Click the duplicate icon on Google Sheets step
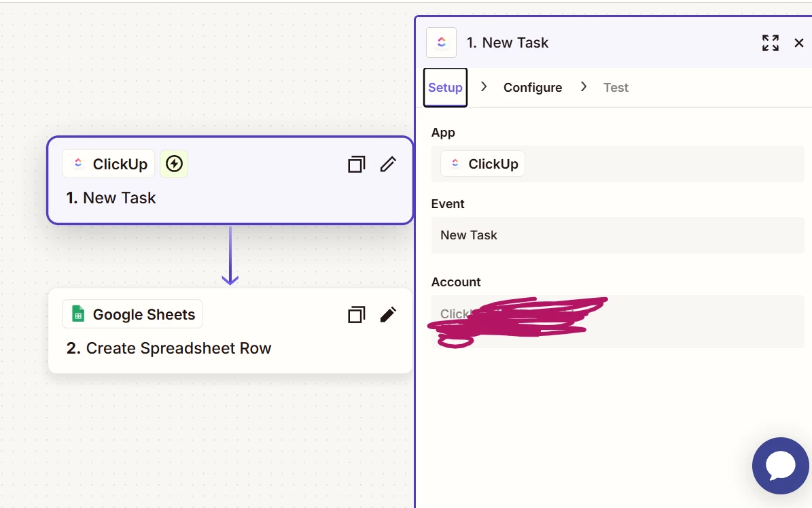The width and height of the screenshot is (812, 508). tap(356, 315)
